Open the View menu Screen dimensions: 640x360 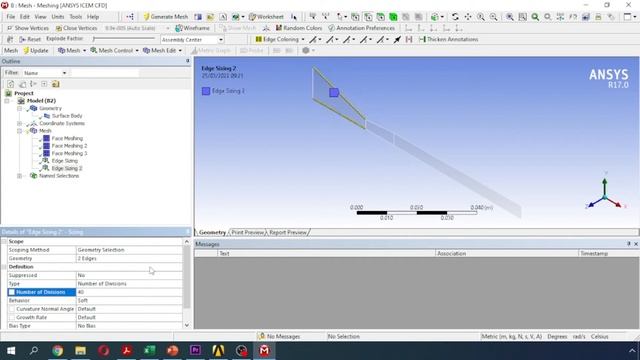(x=40, y=17)
